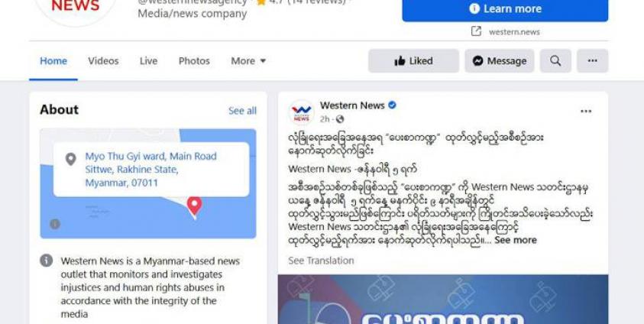
Task: Click the red map location pin
Action: pyautogui.click(x=194, y=206)
